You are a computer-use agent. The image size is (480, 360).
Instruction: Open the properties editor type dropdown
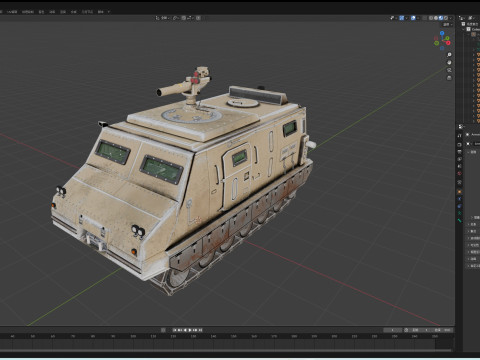coord(461,127)
